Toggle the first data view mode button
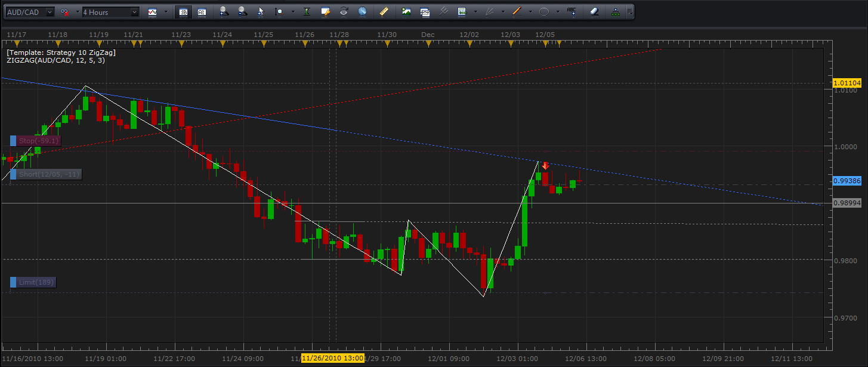Screen dimensions: 868x367 coord(184,11)
